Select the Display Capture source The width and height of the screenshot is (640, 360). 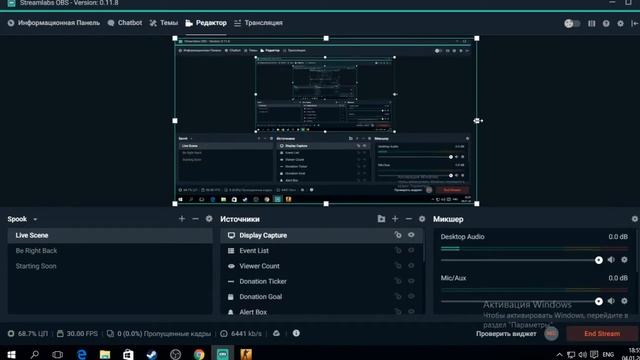tap(322, 236)
